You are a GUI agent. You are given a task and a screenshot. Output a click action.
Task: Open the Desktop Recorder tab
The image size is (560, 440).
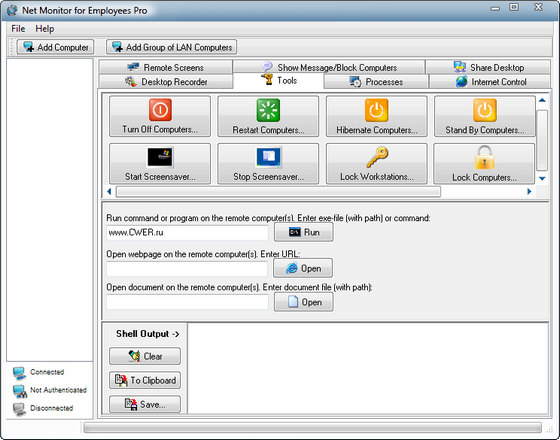(165, 82)
